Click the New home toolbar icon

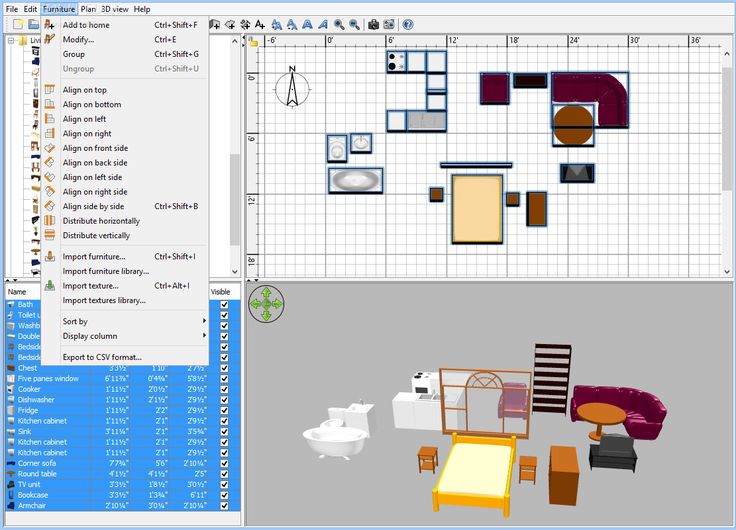click(17, 24)
